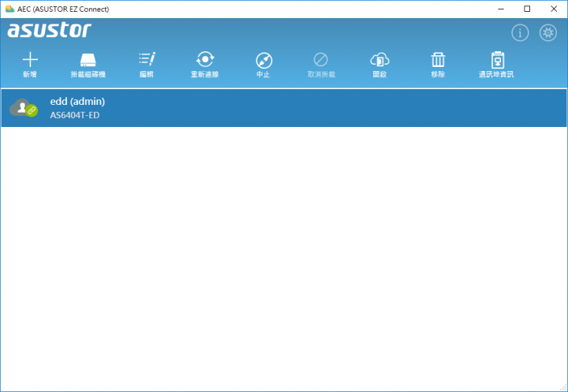The height and width of the screenshot is (392, 568).
Task: Click the 新增 (Add) plus icon
Action: (x=30, y=60)
